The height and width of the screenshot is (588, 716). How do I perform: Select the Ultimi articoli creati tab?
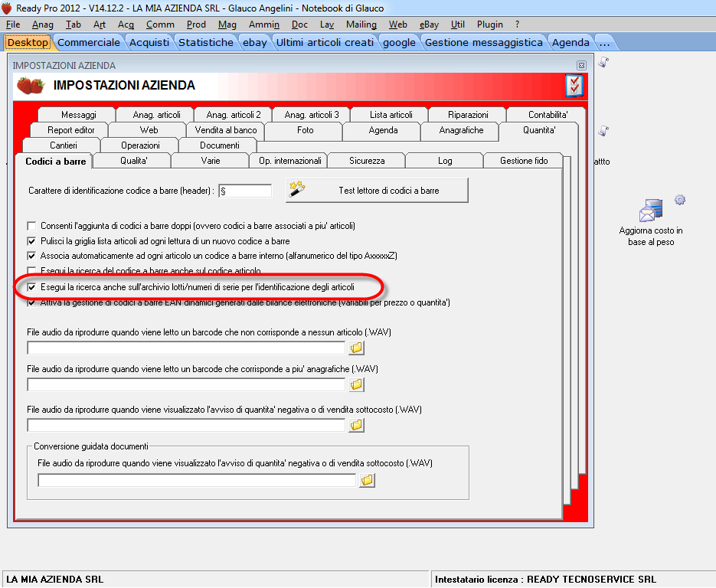coord(325,42)
